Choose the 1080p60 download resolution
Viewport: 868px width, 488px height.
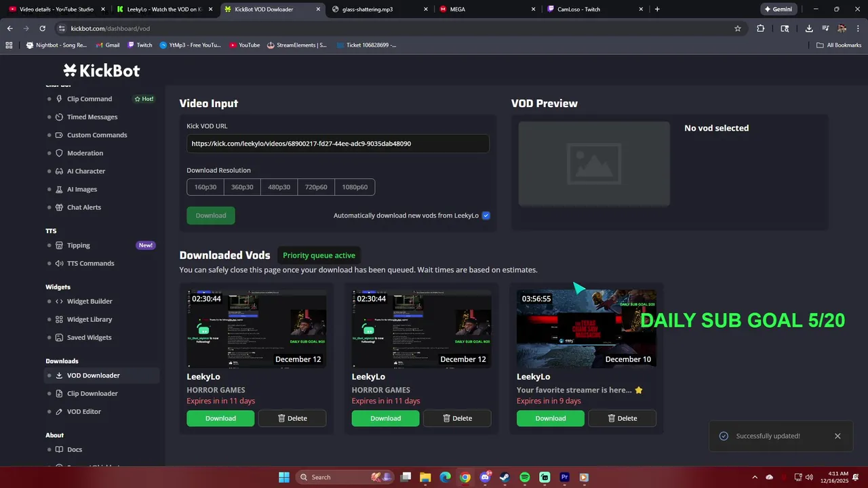pyautogui.click(x=355, y=187)
